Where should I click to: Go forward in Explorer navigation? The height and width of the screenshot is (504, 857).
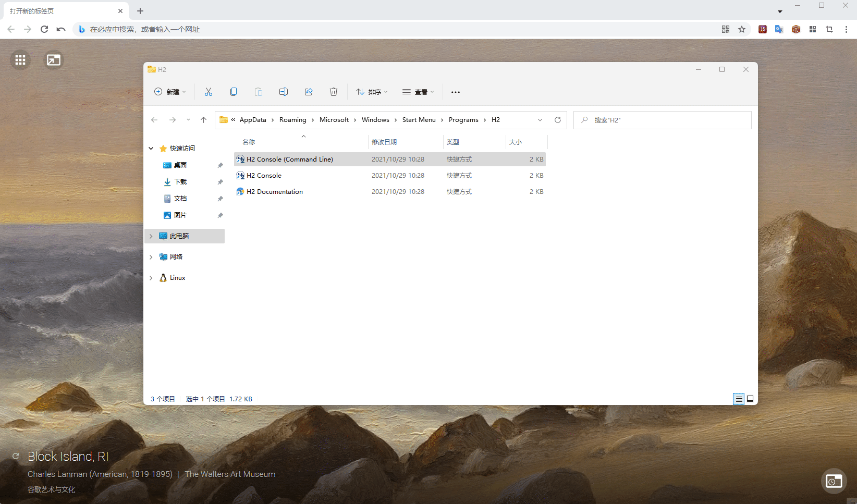click(173, 120)
